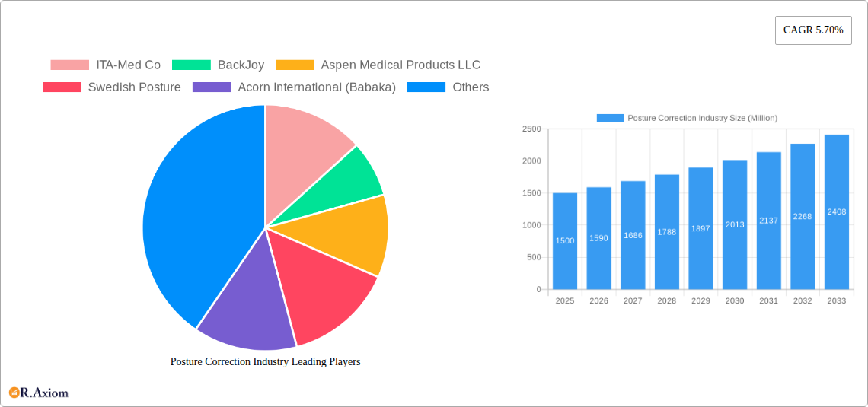This screenshot has width=868, height=407.
Task: Click the R.Axiom logo icon
Action: pyautogui.click(x=14, y=393)
